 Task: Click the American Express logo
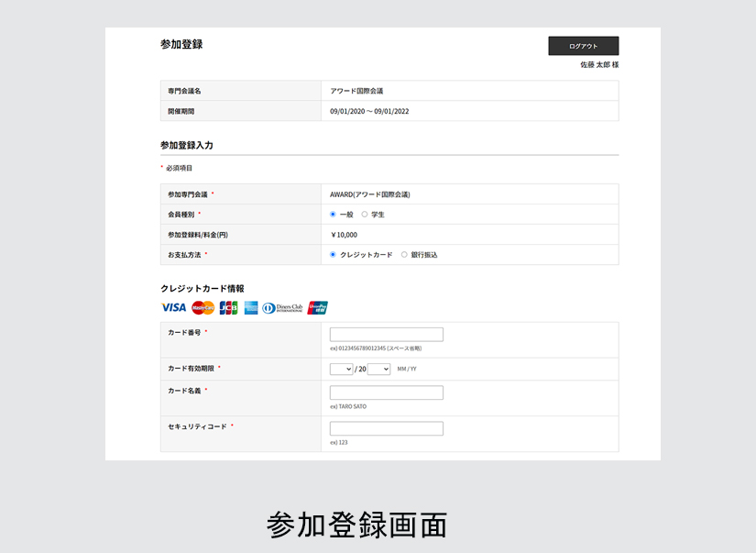pyautogui.click(x=251, y=307)
